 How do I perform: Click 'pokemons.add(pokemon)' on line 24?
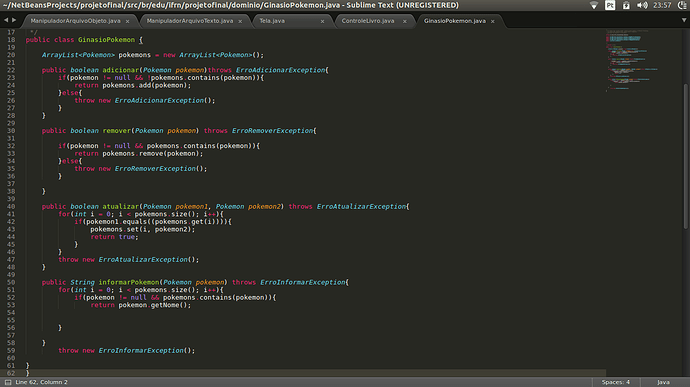point(145,85)
